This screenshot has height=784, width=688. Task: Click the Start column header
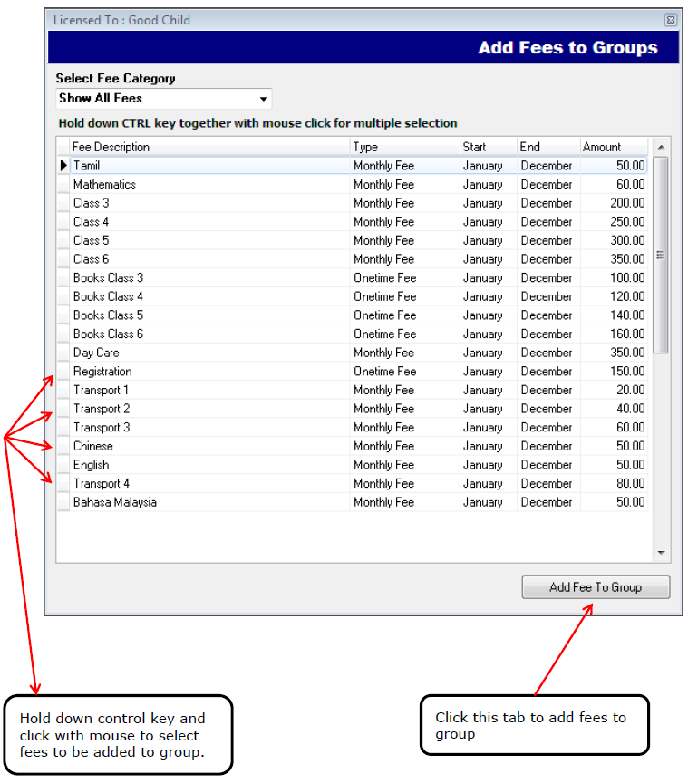488,147
